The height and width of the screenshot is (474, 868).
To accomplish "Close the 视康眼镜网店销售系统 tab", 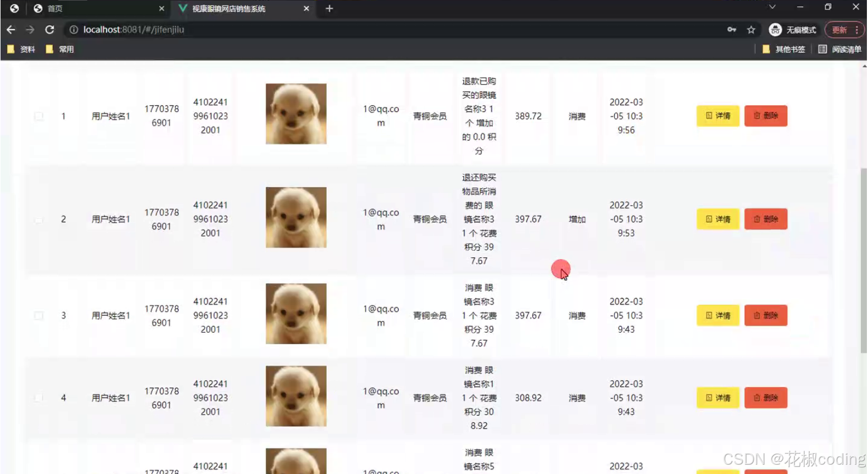I will tap(306, 8).
